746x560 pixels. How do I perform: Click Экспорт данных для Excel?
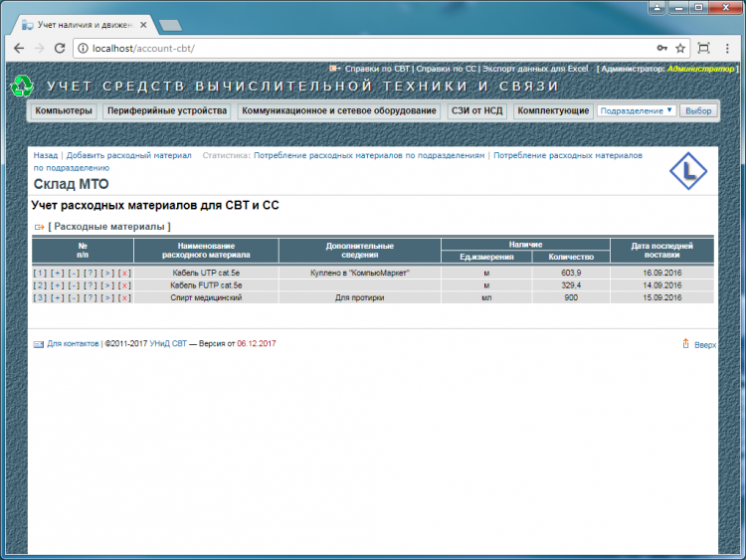(x=535, y=69)
